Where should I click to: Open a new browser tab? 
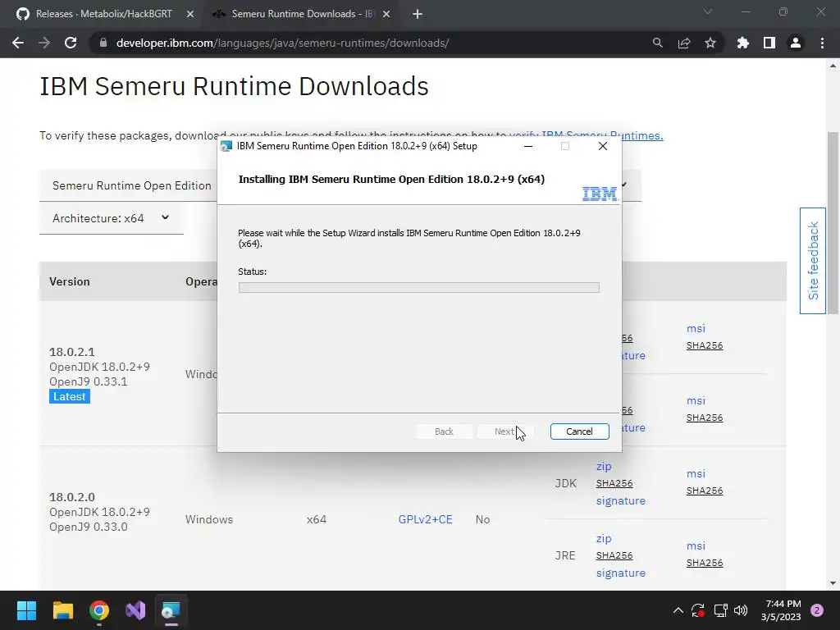(418, 14)
